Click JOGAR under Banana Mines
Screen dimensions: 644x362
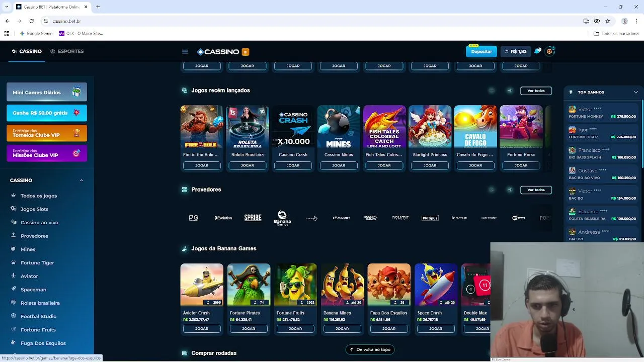pyautogui.click(x=342, y=329)
